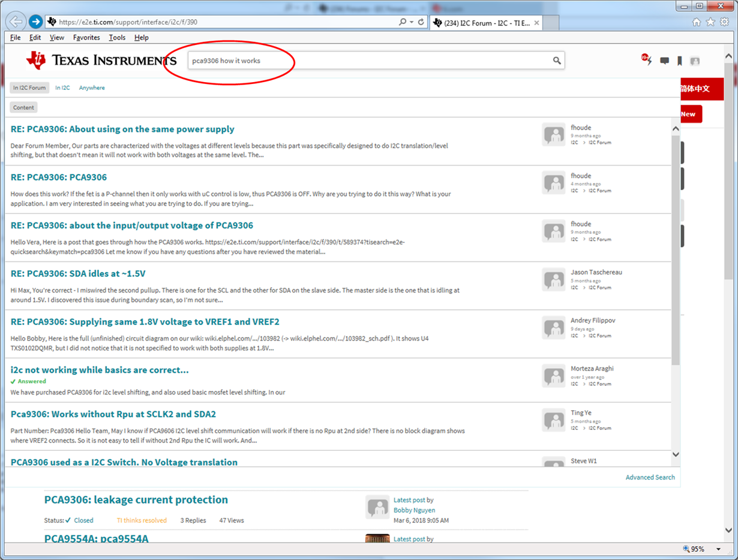
Task: Open 'PCA9306: leakage current protection' thread
Action: click(x=136, y=499)
